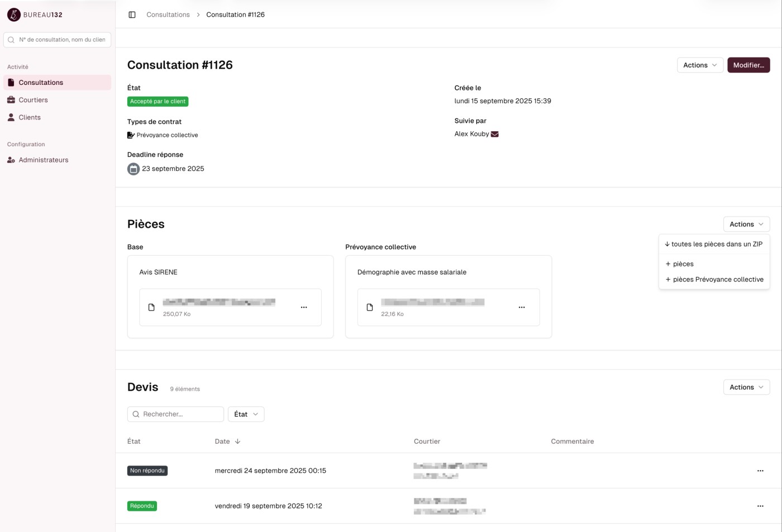Click the Bureau132 logo
This screenshot has height=532, width=782.
tap(35, 15)
